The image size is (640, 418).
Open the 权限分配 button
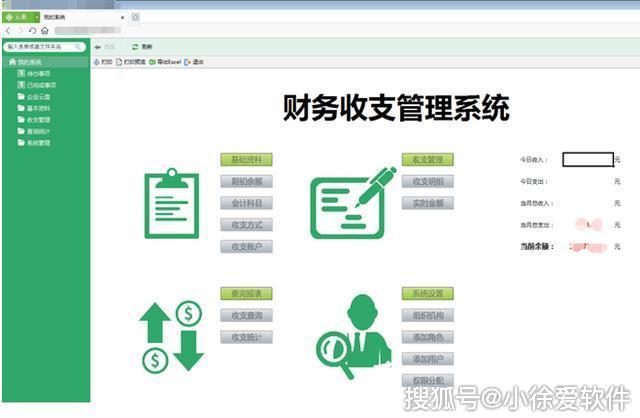428,380
